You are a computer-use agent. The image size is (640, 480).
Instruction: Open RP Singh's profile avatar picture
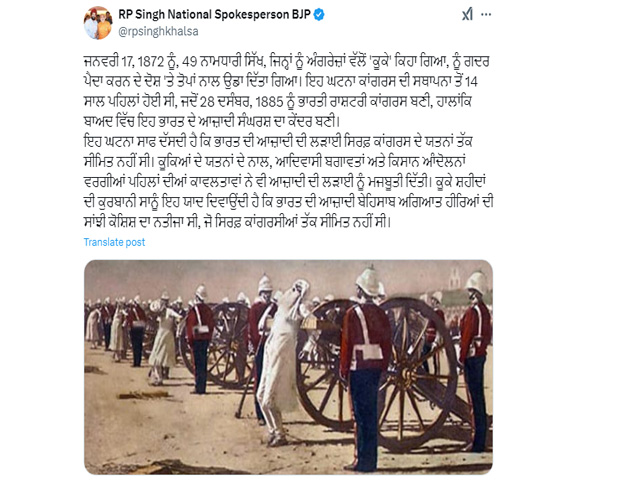(98, 23)
